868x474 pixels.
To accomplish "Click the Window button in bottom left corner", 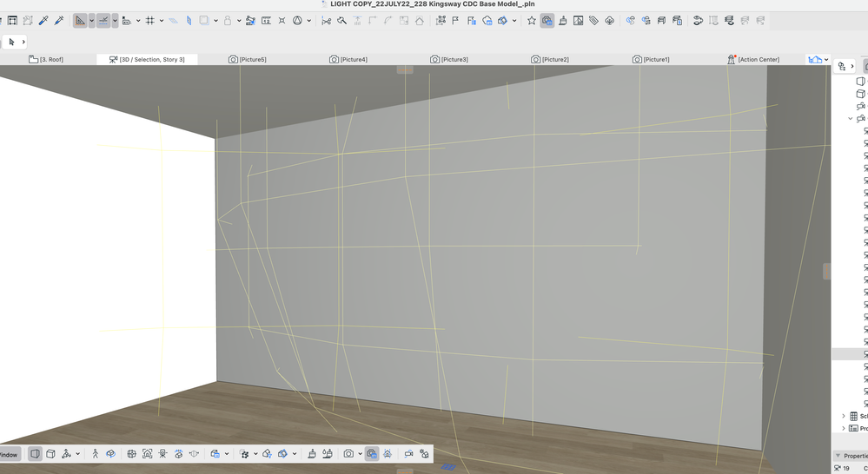I will 9,454.
